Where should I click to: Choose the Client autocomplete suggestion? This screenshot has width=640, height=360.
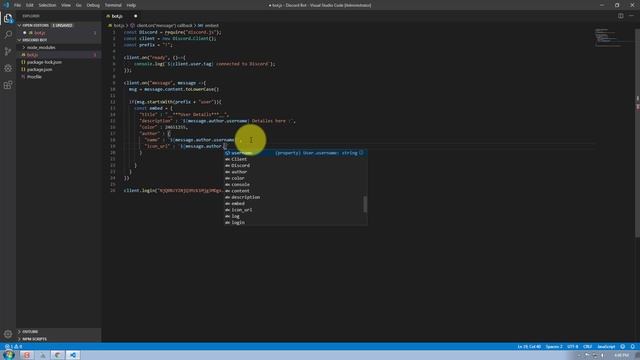tap(295, 159)
